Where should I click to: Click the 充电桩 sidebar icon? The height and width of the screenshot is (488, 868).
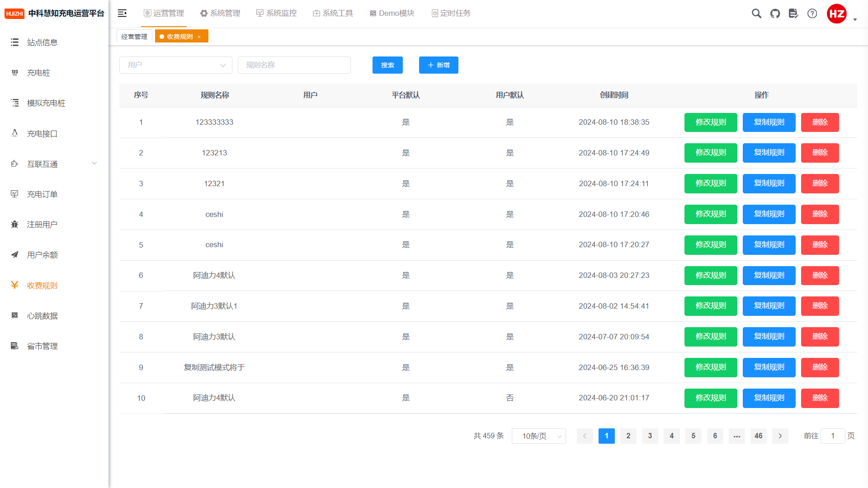(15, 72)
